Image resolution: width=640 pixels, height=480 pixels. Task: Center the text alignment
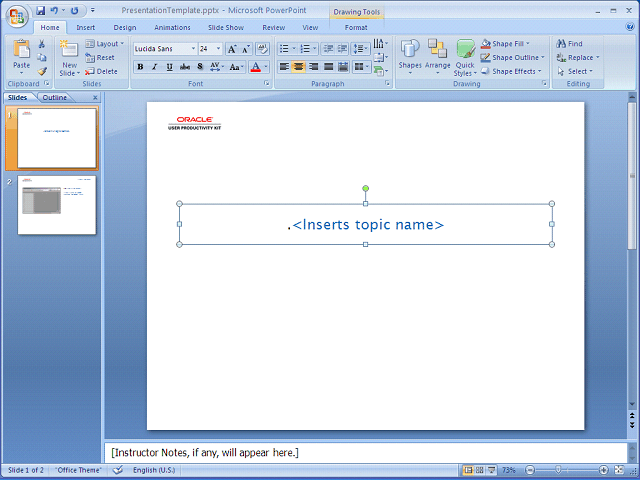[299, 67]
